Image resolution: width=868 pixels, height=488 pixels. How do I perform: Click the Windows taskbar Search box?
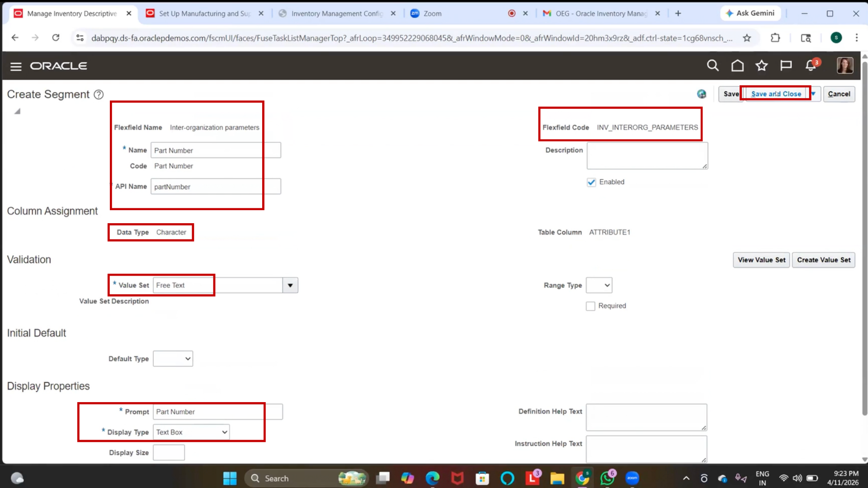click(306, 478)
